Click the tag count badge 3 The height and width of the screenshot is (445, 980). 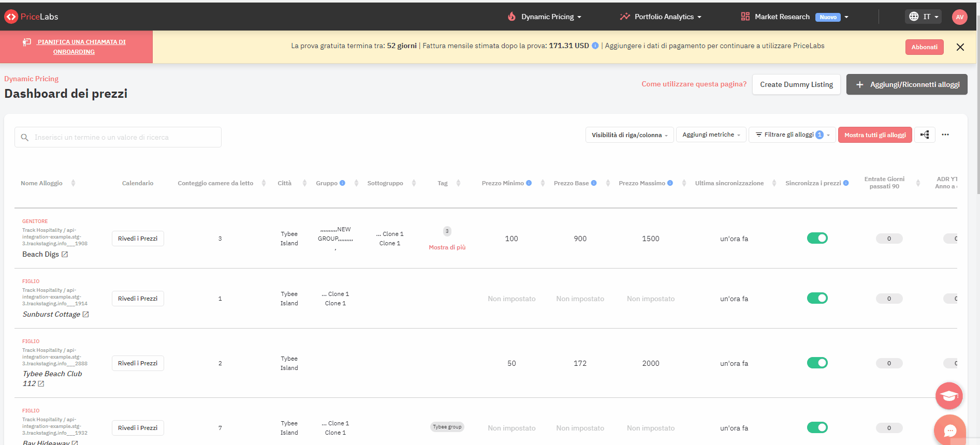(x=447, y=231)
